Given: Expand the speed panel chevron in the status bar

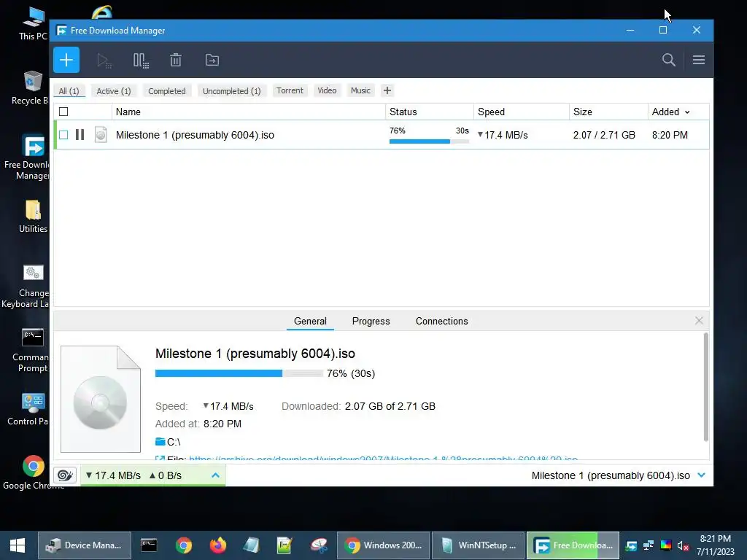Looking at the screenshot, I should pyautogui.click(x=215, y=475).
